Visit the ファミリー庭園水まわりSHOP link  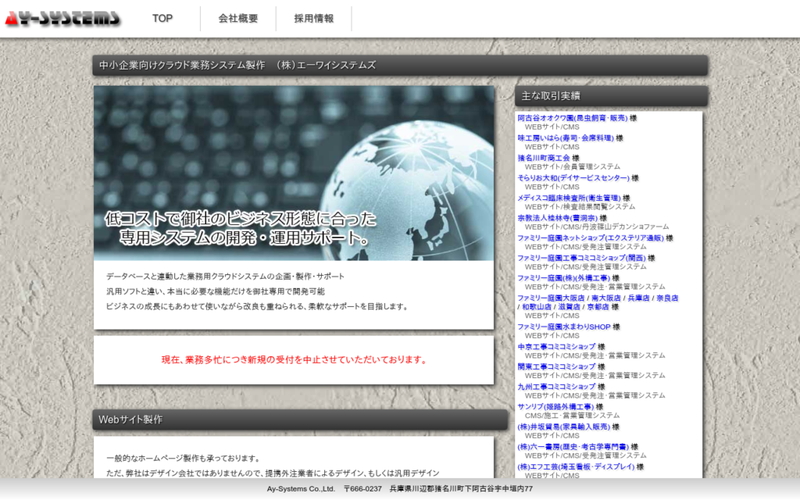click(563, 327)
